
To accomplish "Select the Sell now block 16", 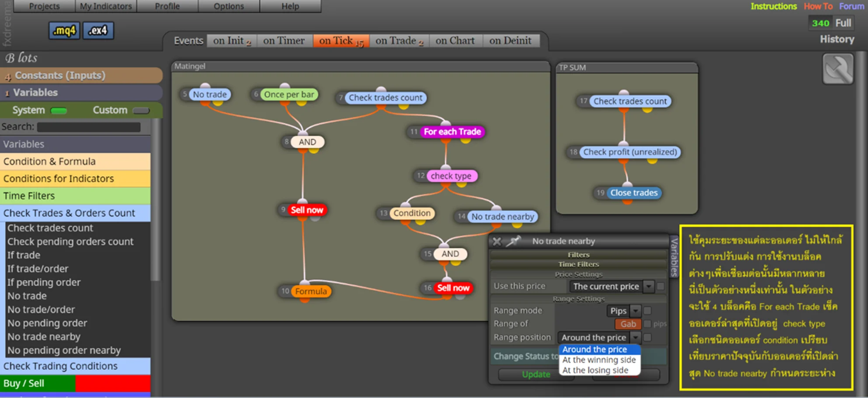I will pyautogui.click(x=453, y=288).
